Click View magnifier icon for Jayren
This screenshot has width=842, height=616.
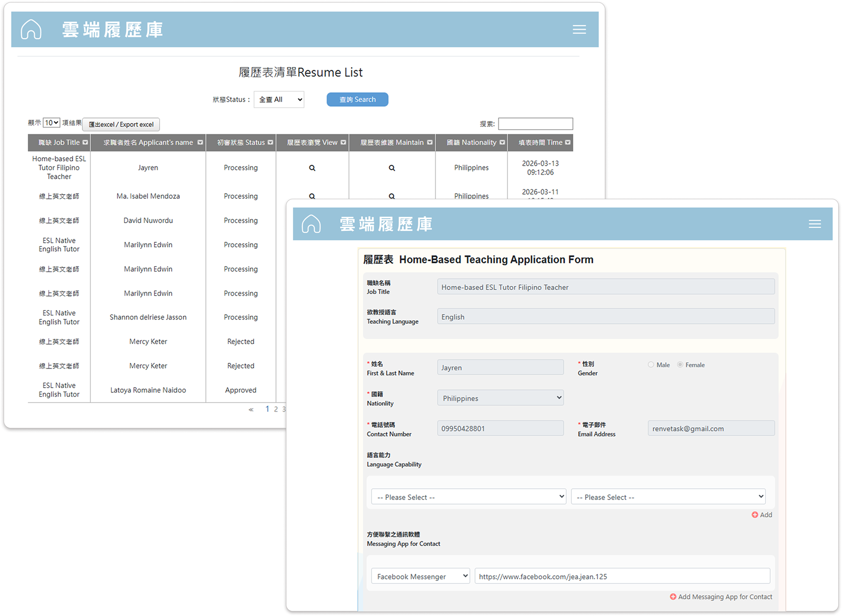312,168
